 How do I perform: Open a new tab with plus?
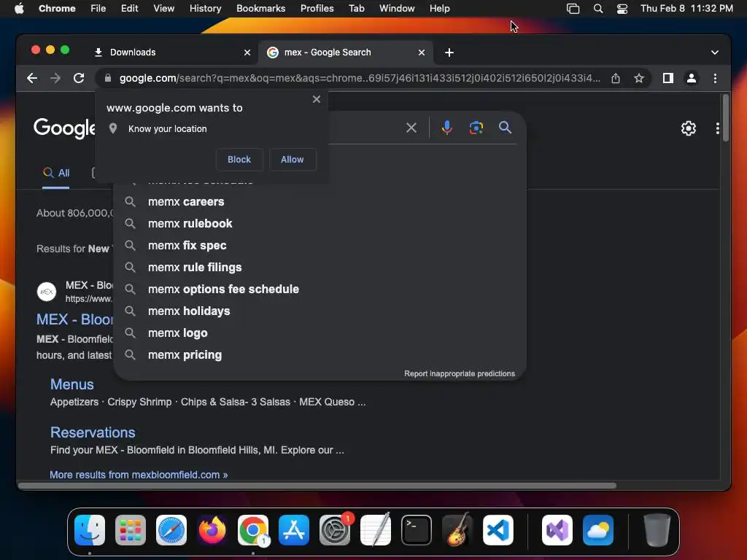449,52
